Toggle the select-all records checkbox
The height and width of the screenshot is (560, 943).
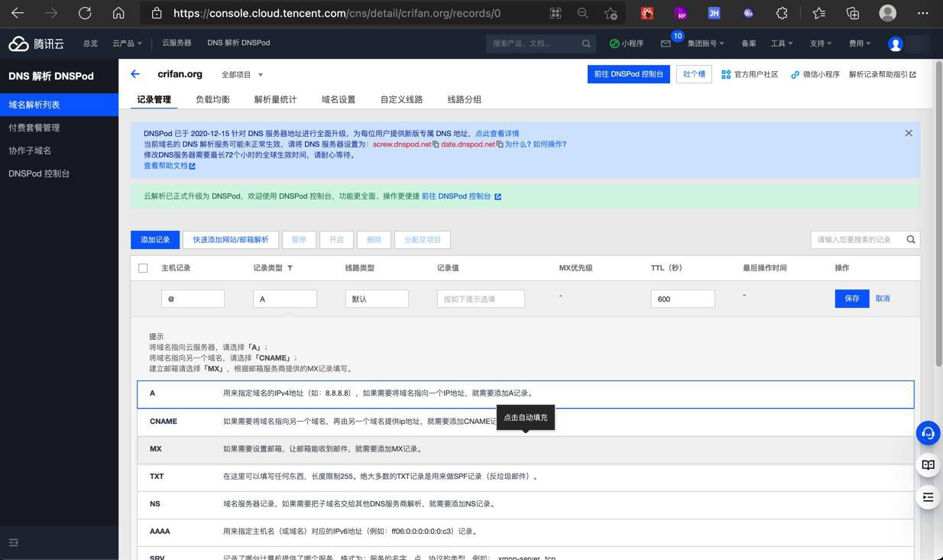pos(143,268)
